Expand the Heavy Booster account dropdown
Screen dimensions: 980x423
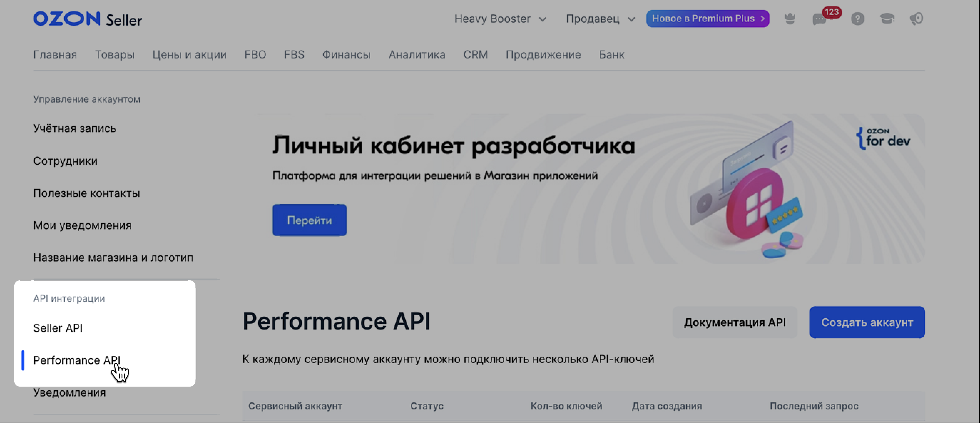[x=500, y=19]
